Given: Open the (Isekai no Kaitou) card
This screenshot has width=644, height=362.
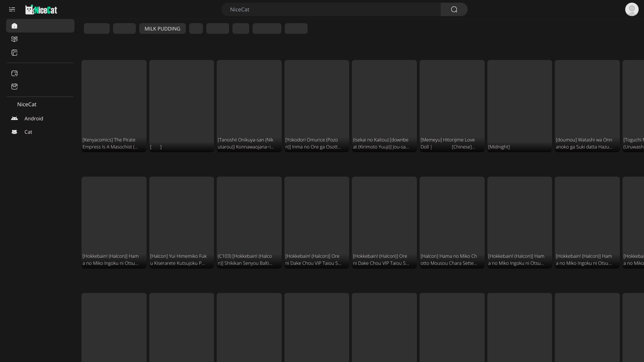Looking at the screenshot, I should click(x=384, y=106).
